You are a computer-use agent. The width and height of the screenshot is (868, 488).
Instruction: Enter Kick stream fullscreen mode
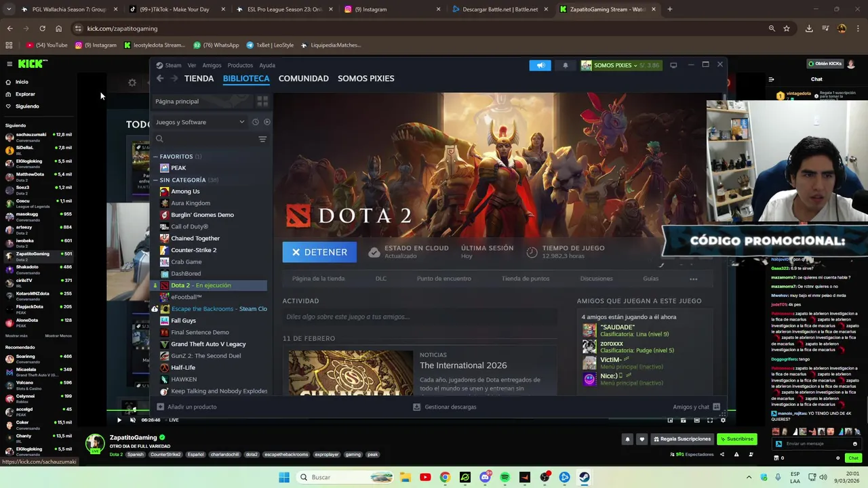[x=710, y=420]
